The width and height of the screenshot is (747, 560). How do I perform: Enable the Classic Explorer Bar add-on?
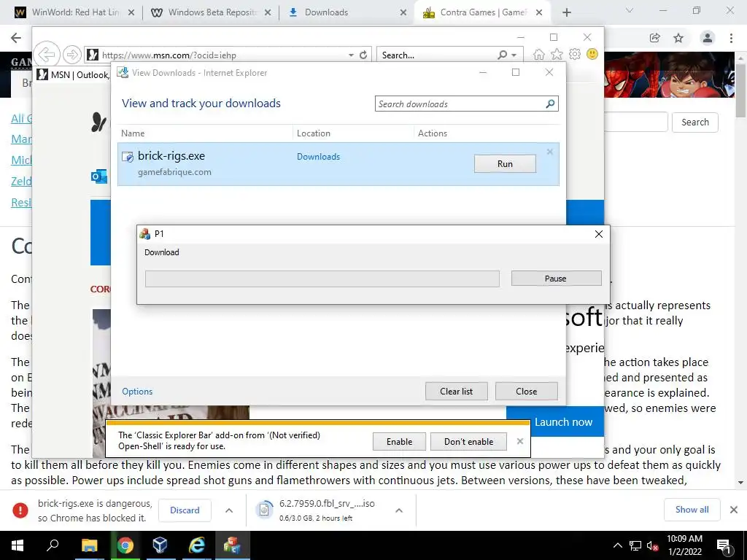click(x=399, y=441)
